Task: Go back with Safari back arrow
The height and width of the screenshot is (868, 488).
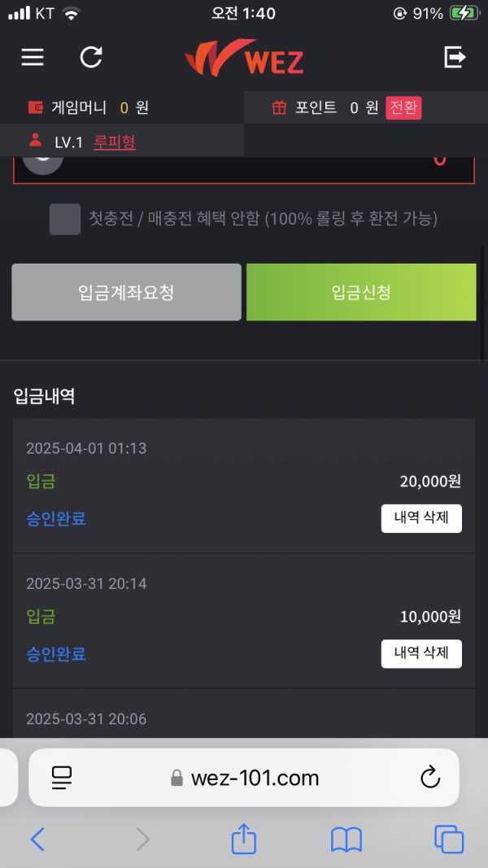Action: (x=37, y=839)
